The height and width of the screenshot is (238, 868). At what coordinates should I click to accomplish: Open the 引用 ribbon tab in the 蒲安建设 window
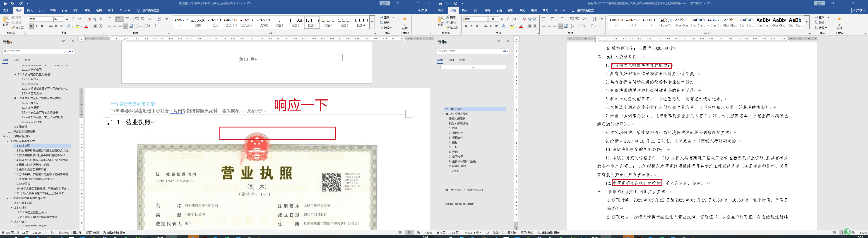click(x=64, y=10)
